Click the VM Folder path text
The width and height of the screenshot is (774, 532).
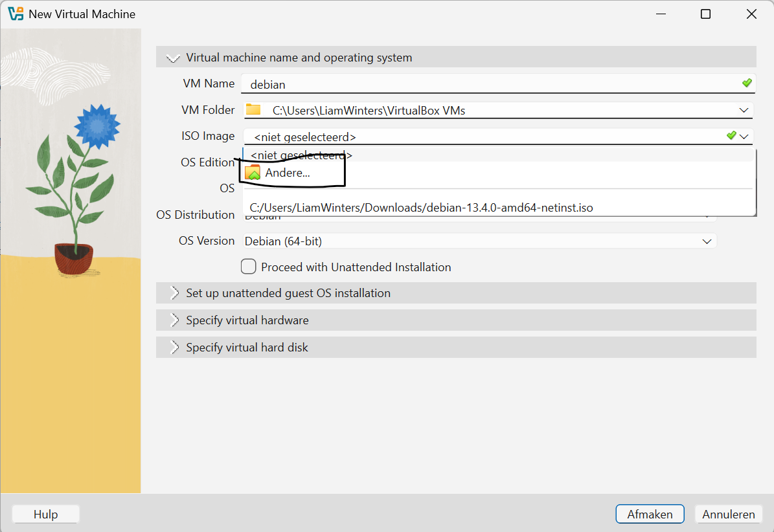[x=369, y=111]
